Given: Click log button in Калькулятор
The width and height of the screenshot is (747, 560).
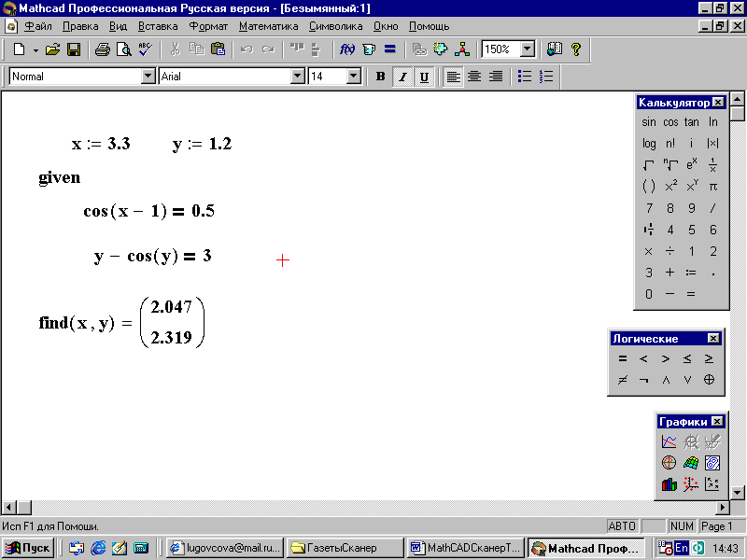Looking at the screenshot, I should click(x=648, y=143).
